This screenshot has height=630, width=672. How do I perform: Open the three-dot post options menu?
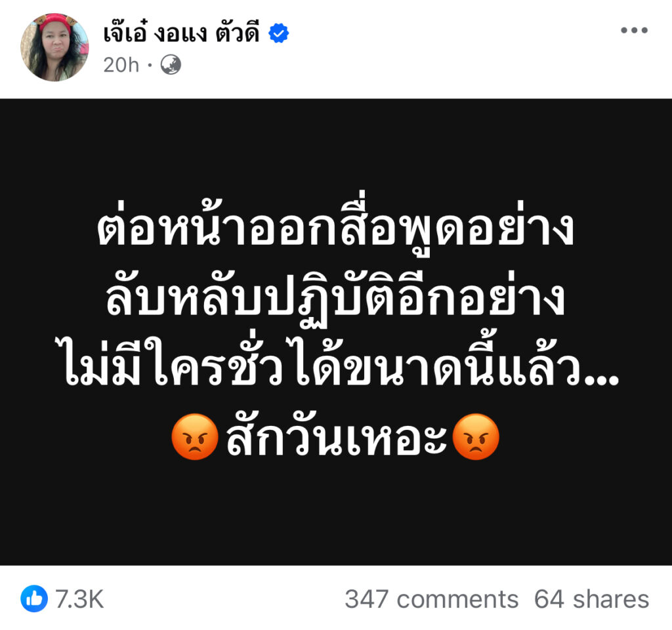635,30
